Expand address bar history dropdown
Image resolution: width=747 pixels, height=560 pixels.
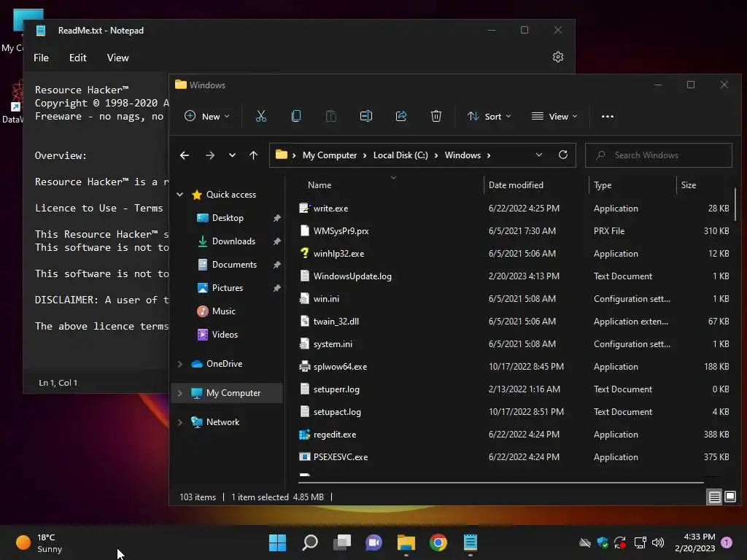(x=539, y=155)
